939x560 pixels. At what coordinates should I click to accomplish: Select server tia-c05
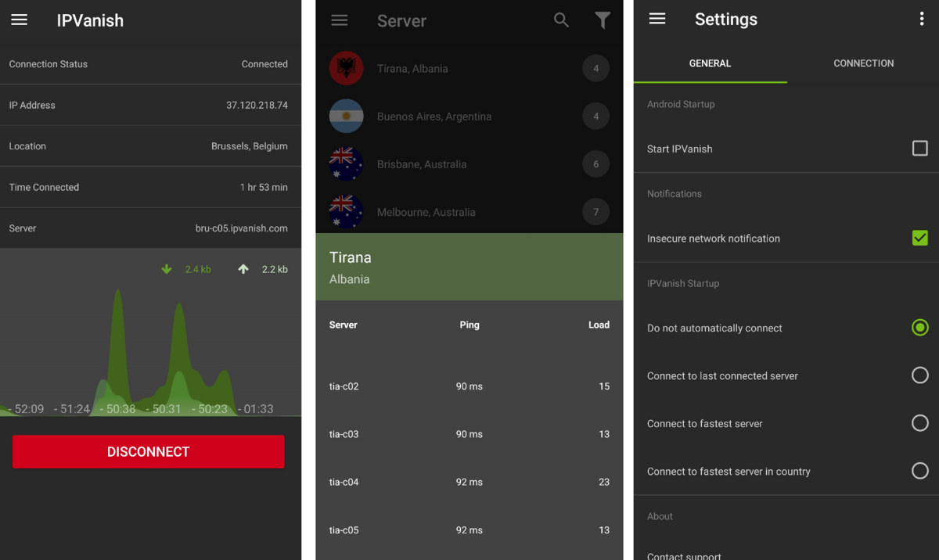[469, 529]
